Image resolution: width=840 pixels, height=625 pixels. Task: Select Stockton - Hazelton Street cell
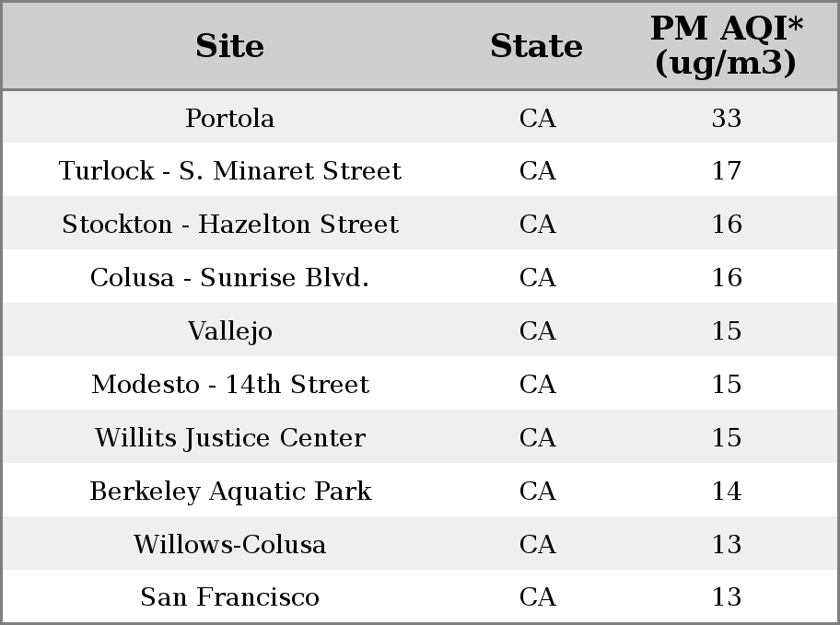tap(230, 224)
